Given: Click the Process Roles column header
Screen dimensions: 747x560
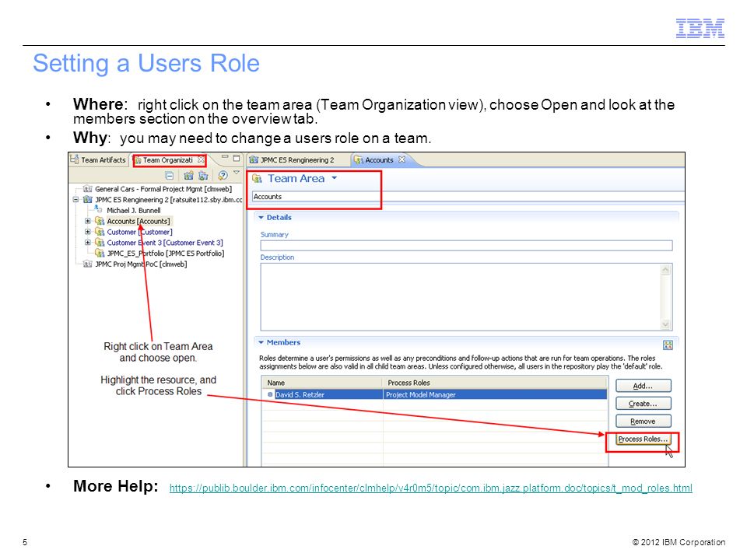Looking at the screenshot, I should coord(495,383).
